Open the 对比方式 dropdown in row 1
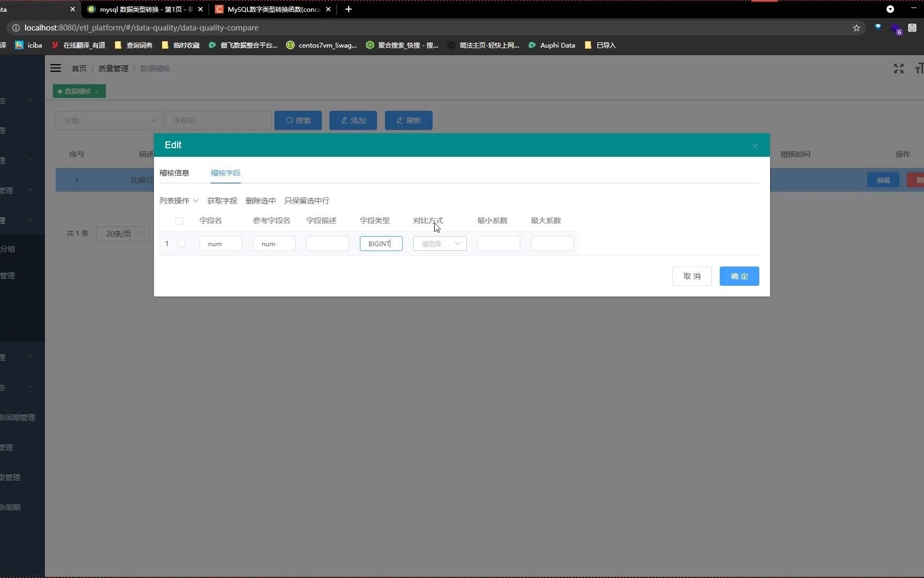Viewport: 924px width, 578px height. pos(440,244)
